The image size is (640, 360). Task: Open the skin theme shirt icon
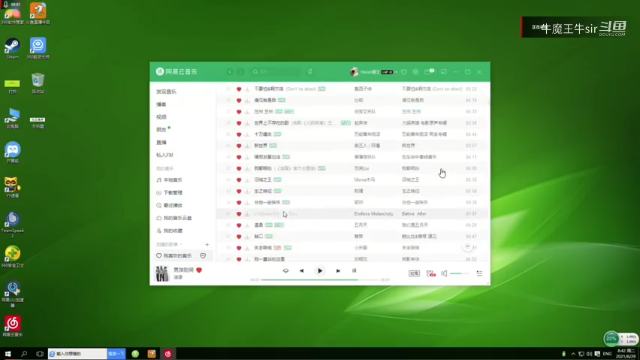click(404, 72)
